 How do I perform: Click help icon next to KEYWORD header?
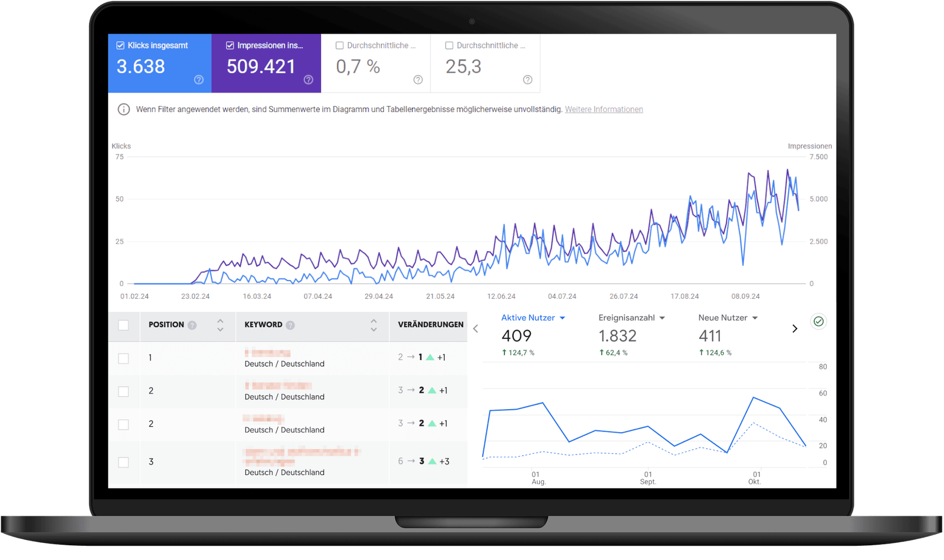pos(290,325)
